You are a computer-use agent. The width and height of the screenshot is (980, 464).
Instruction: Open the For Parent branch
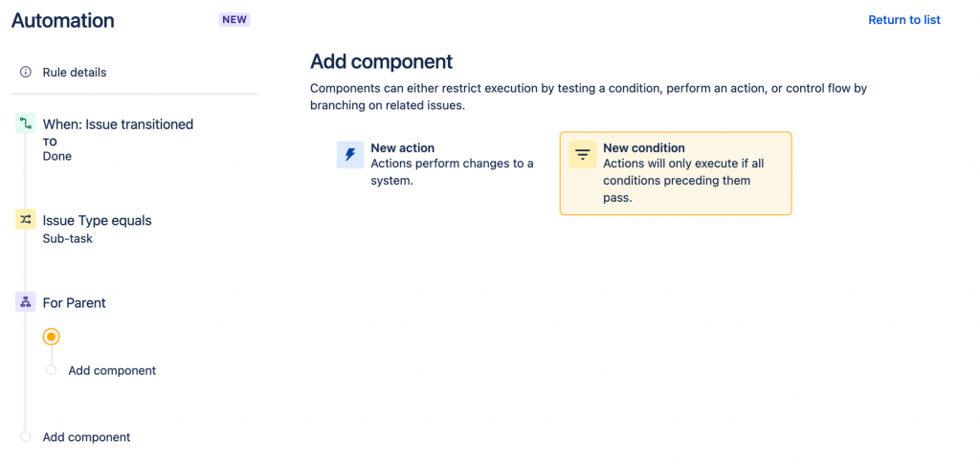(x=75, y=303)
